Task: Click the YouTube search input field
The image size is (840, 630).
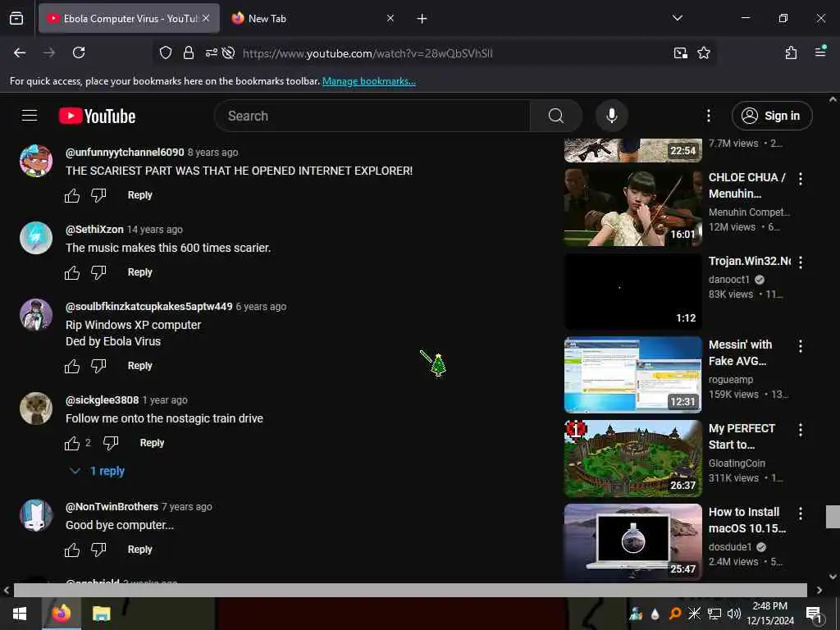Action: [x=372, y=116]
